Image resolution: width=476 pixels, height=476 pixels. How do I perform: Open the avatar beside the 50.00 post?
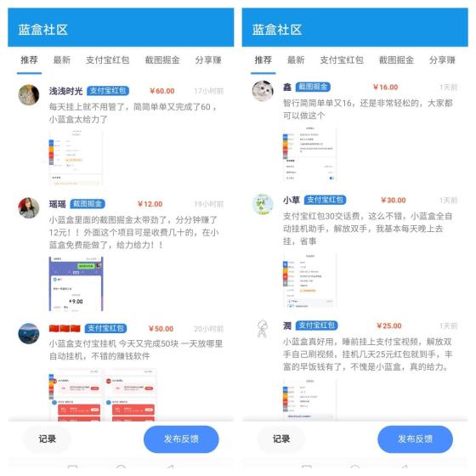point(29,333)
